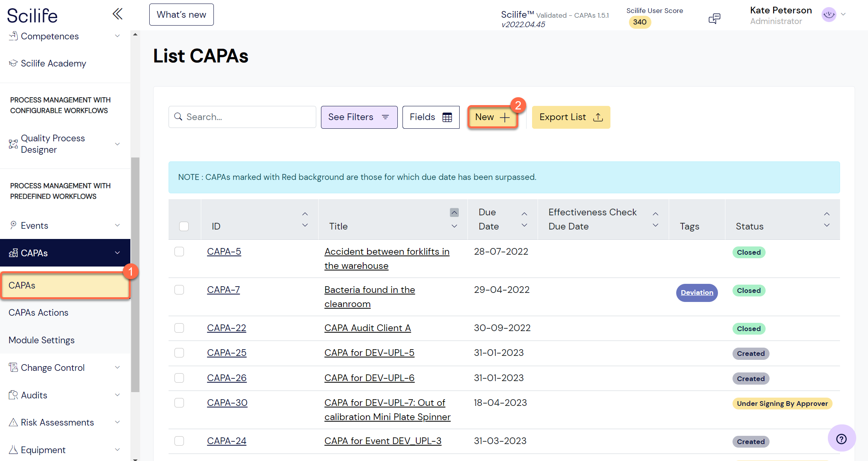
Task: Select the checkbox next to CAPA-30
Action: coord(179,402)
